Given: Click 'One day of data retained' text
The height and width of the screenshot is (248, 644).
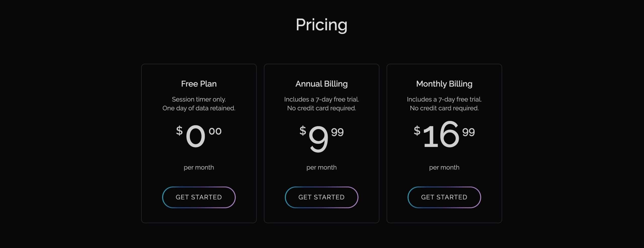Looking at the screenshot, I should 199,108.
